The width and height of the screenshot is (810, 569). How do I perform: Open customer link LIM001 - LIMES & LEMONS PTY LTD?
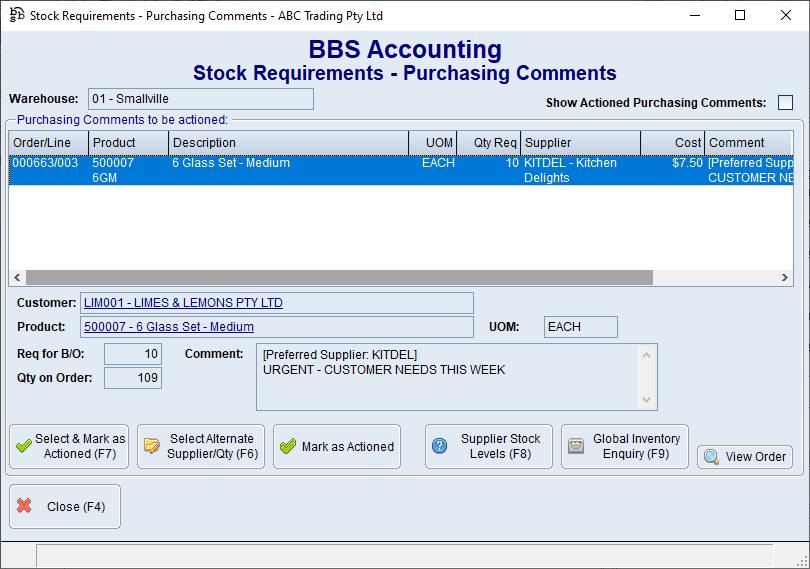tap(183, 303)
